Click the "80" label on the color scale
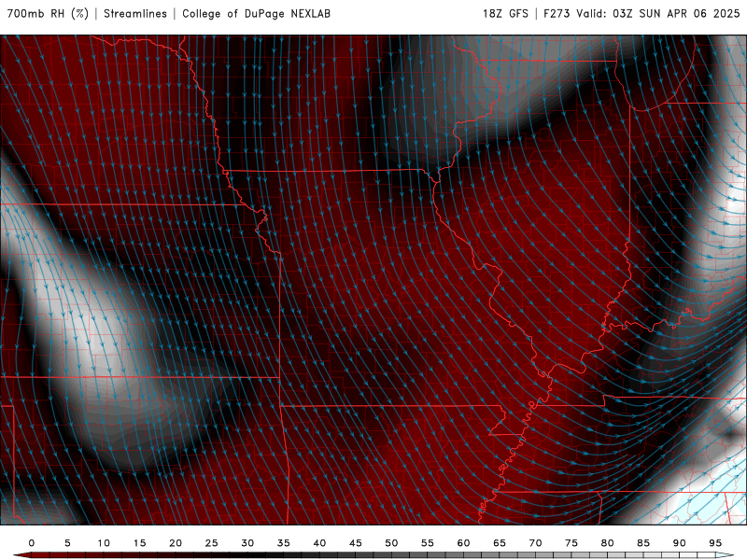Viewport: 747px width, 560px height. (608, 543)
